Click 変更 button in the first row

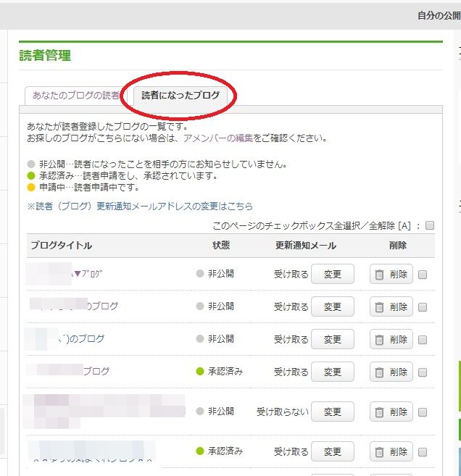332,275
